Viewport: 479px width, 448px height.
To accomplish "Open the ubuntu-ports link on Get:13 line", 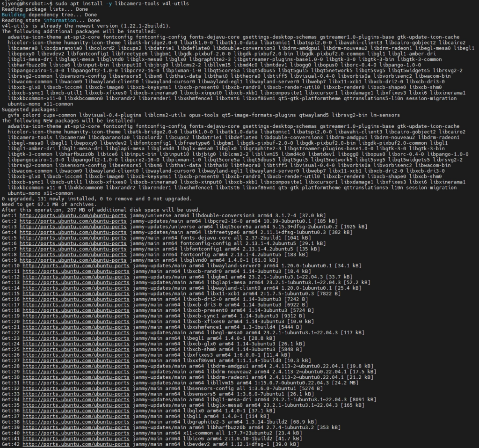I will tap(76, 282).
